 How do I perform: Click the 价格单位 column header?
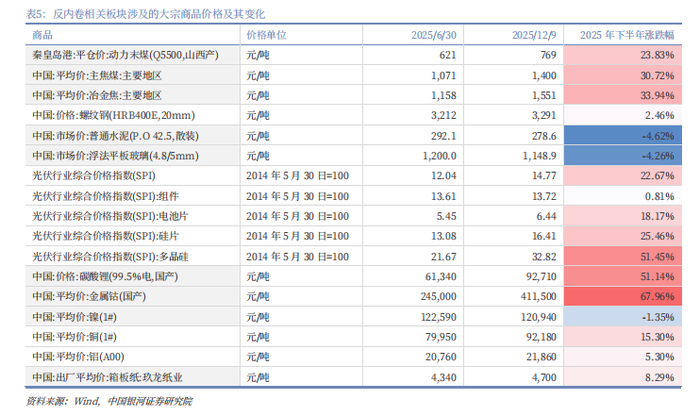coord(266,35)
